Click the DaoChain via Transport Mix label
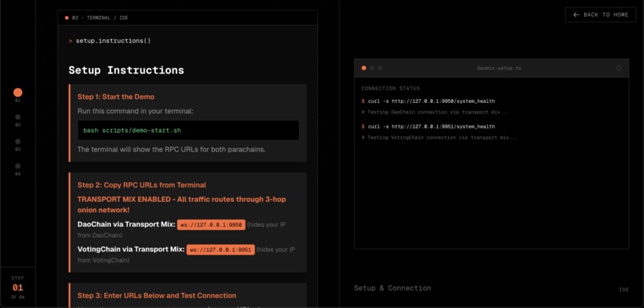This screenshot has width=644, height=308. pyautogui.click(x=126, y=224)
